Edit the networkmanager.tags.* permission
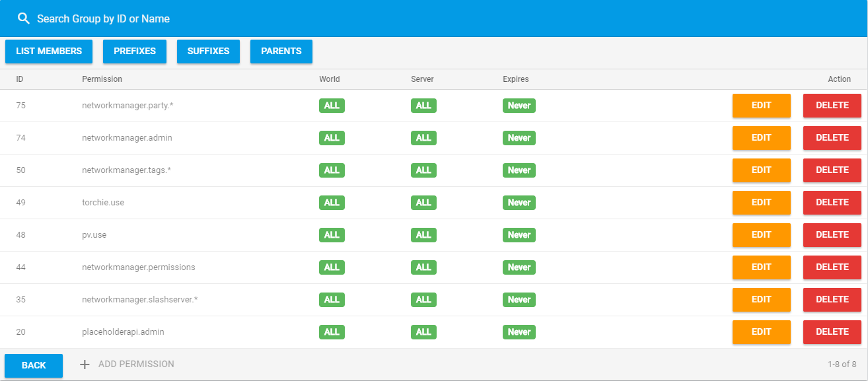 (x=761, y=170)
